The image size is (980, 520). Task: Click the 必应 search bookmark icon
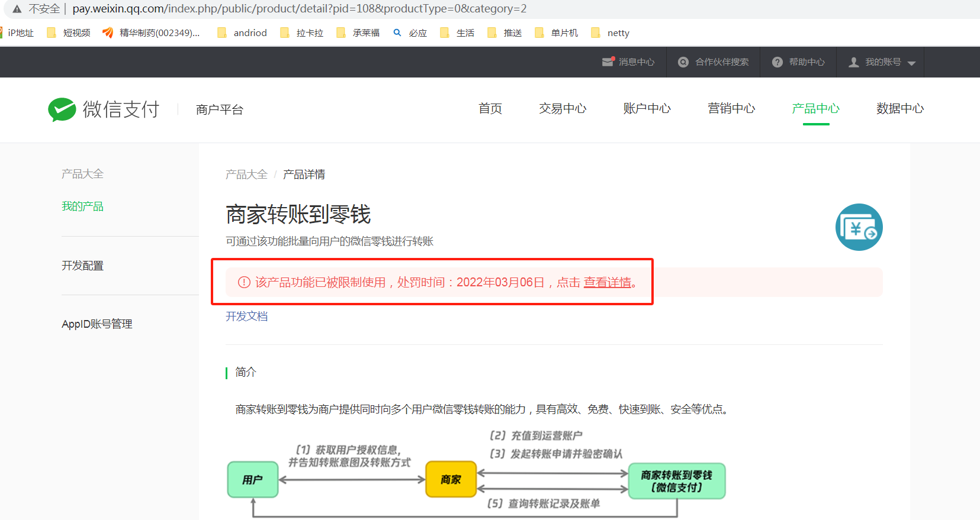397,33
